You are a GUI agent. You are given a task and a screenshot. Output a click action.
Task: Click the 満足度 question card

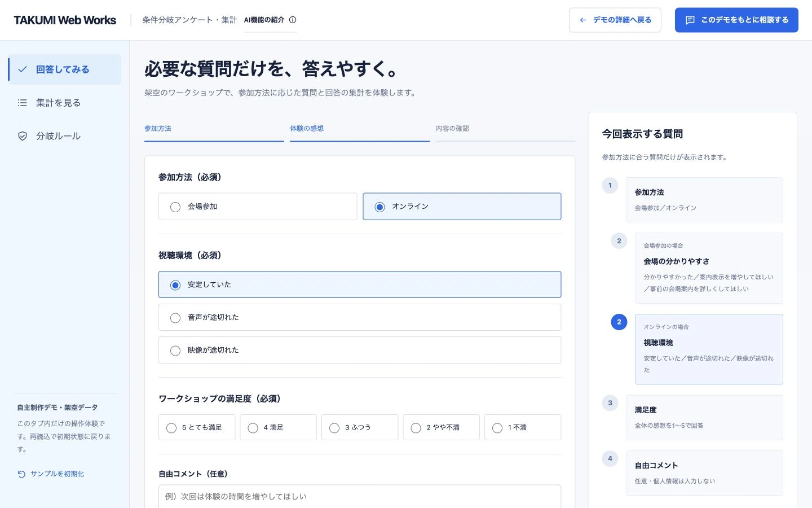[704, 418]
